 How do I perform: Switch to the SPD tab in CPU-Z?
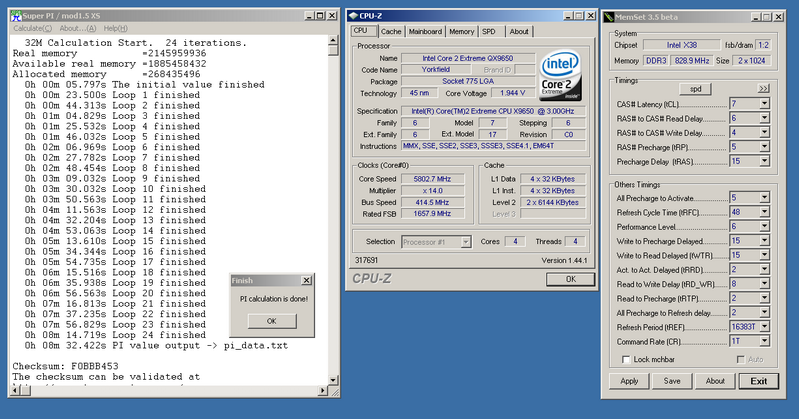489,32
